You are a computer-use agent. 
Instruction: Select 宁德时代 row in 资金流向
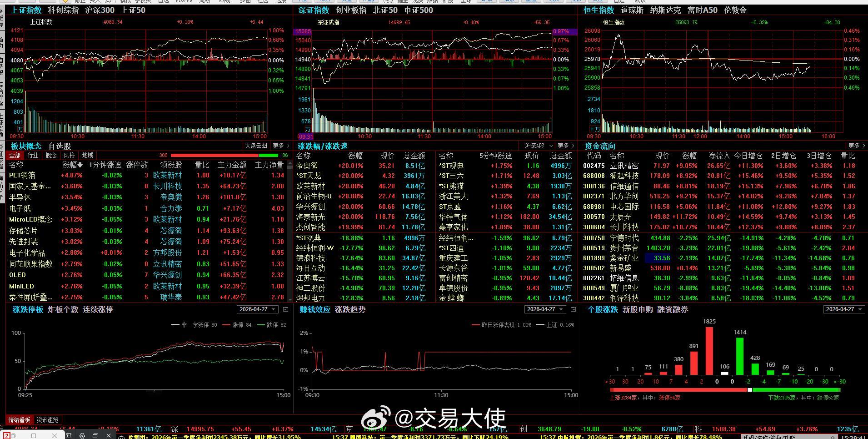(723, 238)
